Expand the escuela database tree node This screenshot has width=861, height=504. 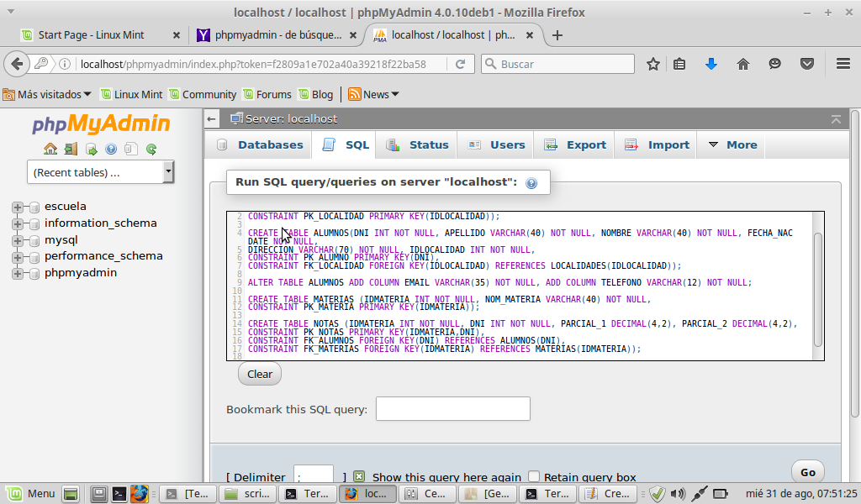18,207
